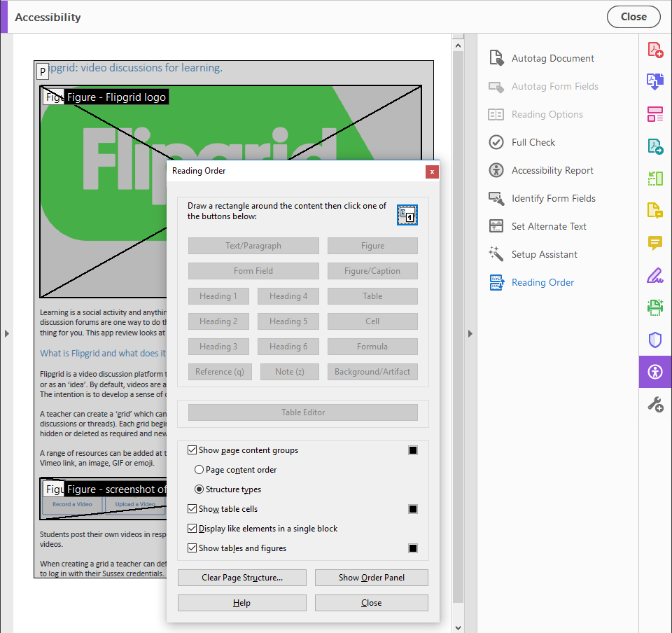672x633 pixels.
Task: Open the Fill & Sign pen icon
Action: click(x=655, y=275)
